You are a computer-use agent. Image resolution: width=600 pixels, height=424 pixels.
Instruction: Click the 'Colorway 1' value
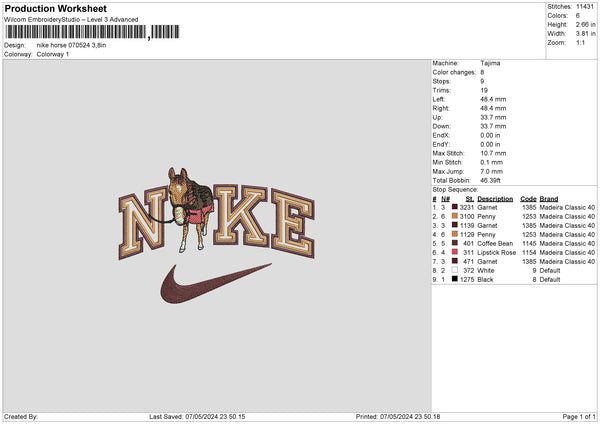(53, 54)
